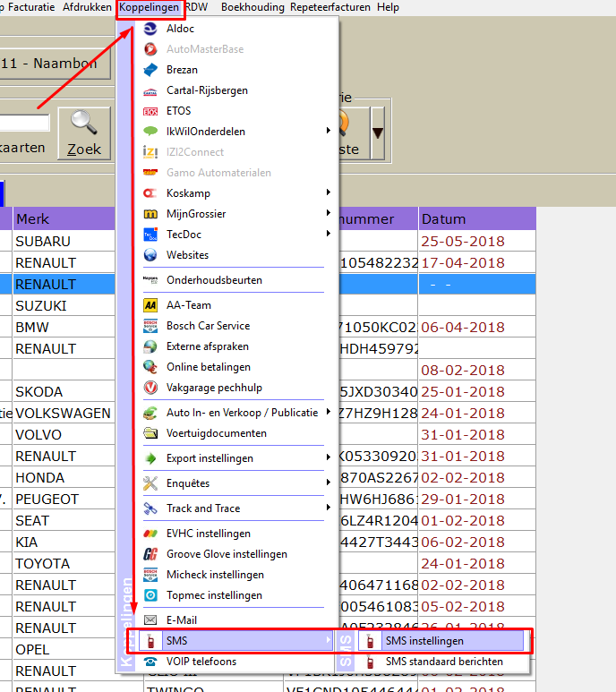Click the EVHC instellingen icon
Image resolution: width=616 pixels, height=692 pixels.
(150, 534)
